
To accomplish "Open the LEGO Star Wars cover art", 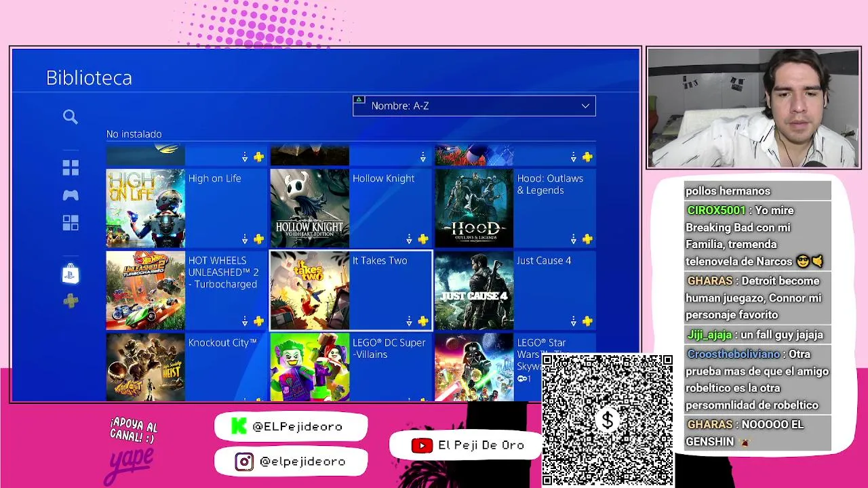I will [x=474, y=367].
